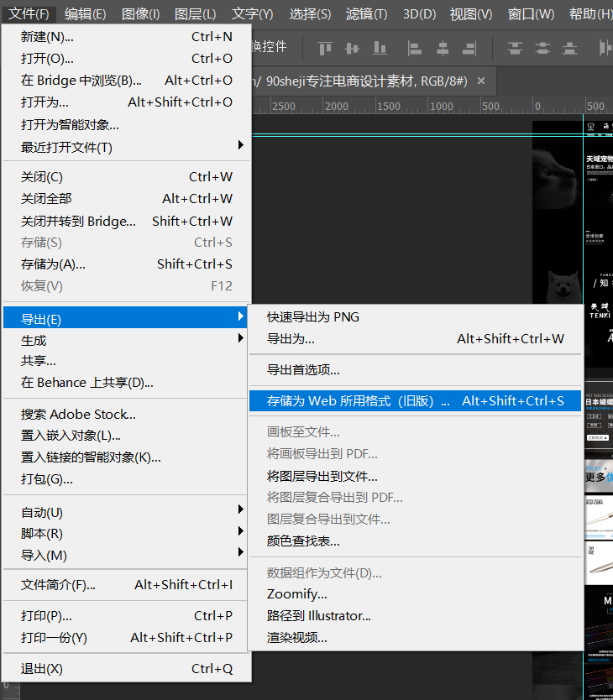Choose 打开为智能对象...
This screenshot has height=700, width=613.
click(x=127, y=124)
